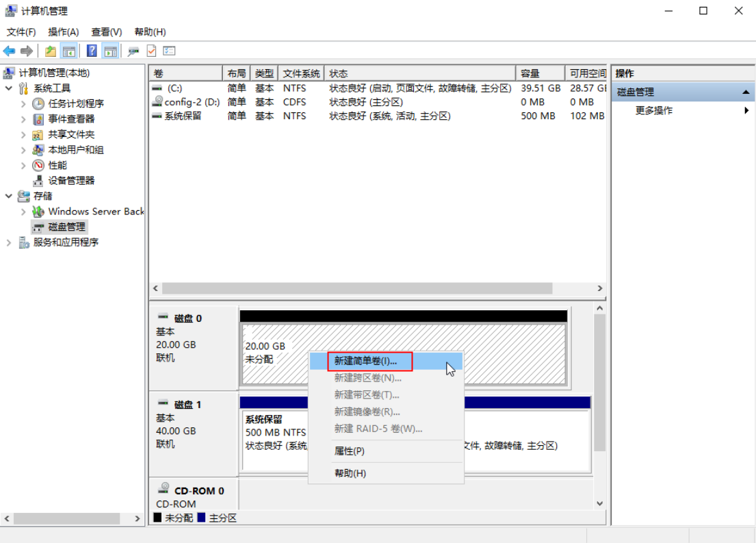Collapse the 存储 tree node
This screenshot has width=756, height=543.
click(x=9, y=196)
